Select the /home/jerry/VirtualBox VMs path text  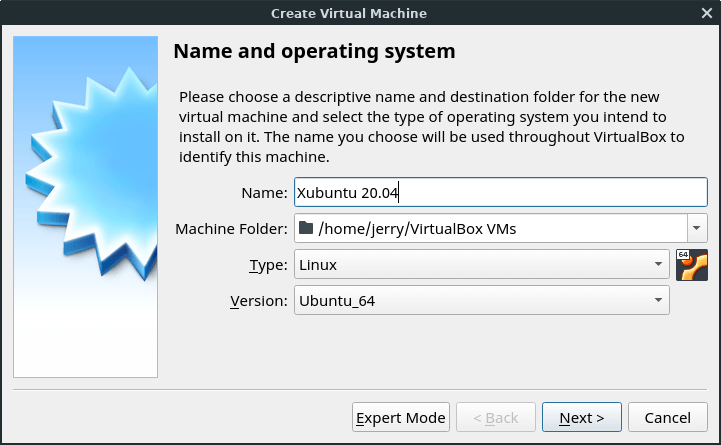point(417,229)
